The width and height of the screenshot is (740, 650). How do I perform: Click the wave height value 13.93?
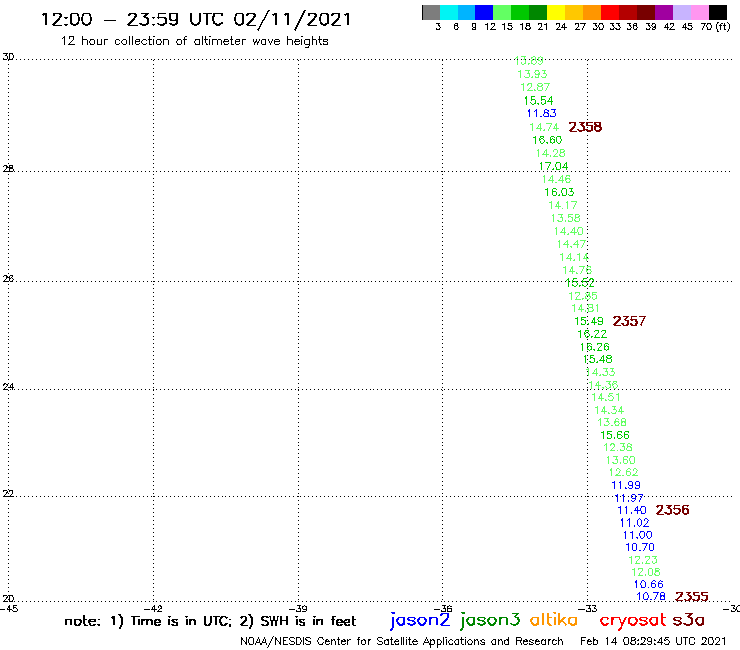[532, 74]
